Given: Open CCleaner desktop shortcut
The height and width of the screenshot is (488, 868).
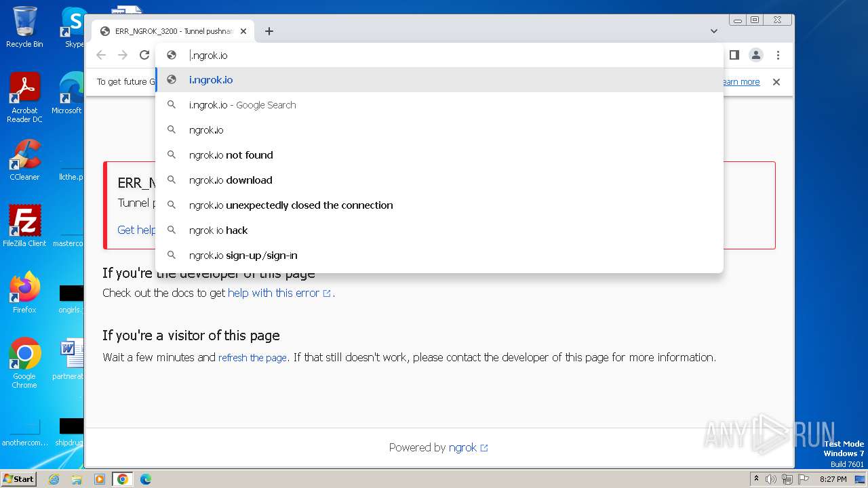Looking at the screenshot, I should point(24,160).
